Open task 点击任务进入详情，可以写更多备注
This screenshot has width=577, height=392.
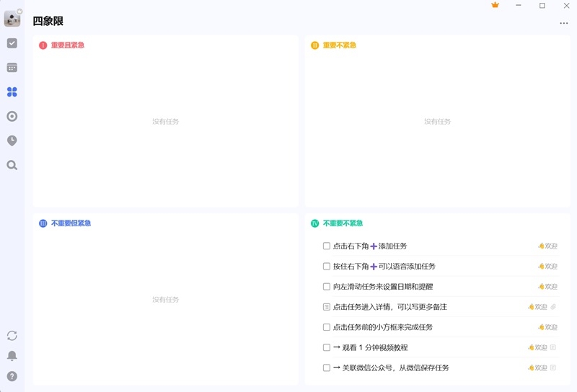390,307
